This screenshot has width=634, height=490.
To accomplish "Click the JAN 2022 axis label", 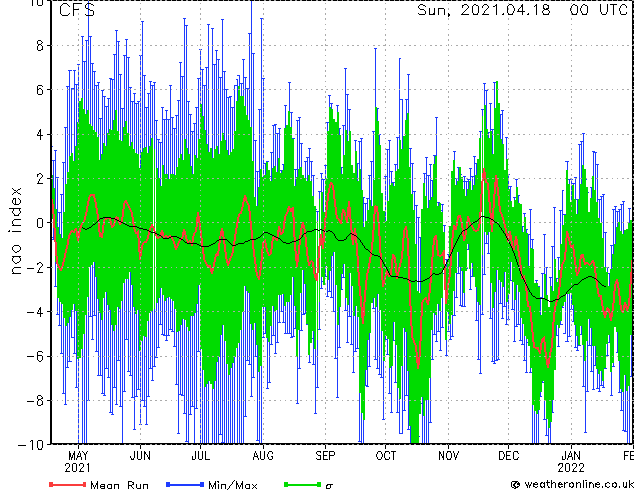I will (571, 462).
